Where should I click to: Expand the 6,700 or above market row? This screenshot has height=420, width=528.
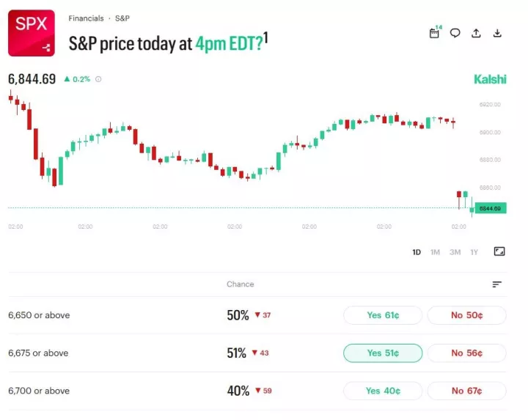click(39, 391)
